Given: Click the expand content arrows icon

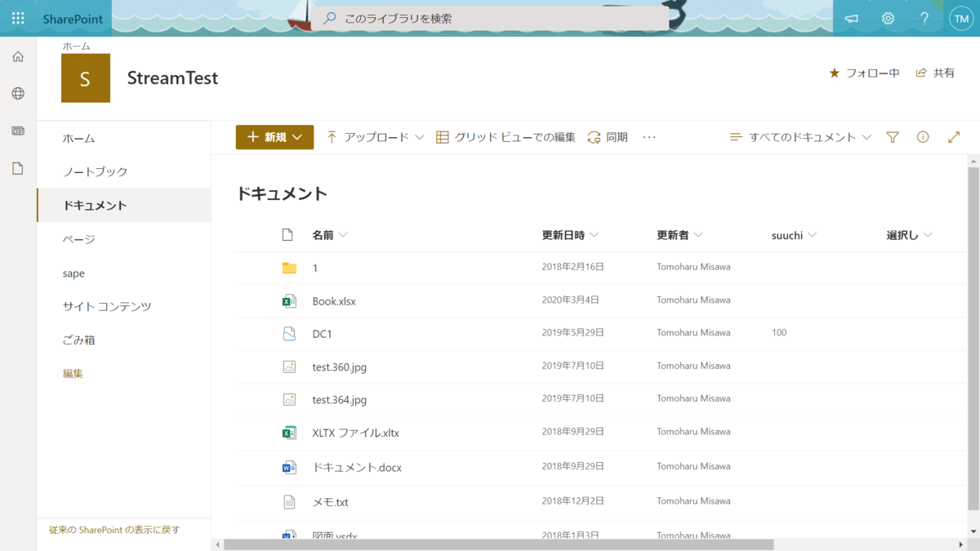Looking at the screenshot, I should [x=954, y=137].
